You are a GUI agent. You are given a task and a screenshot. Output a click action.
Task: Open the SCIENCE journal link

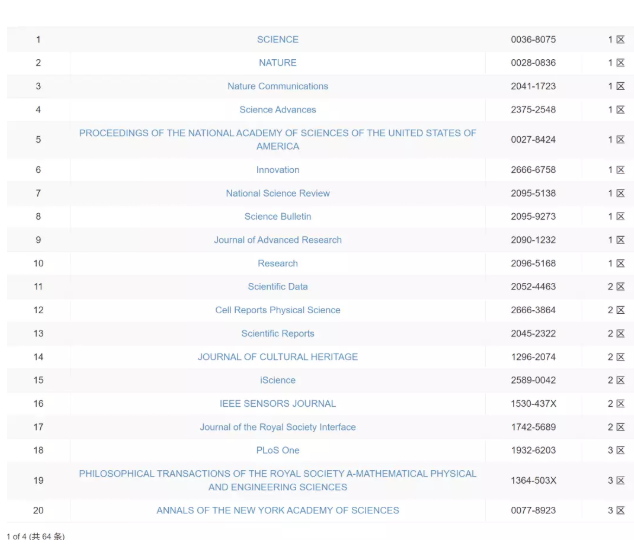tap(278, 40)
